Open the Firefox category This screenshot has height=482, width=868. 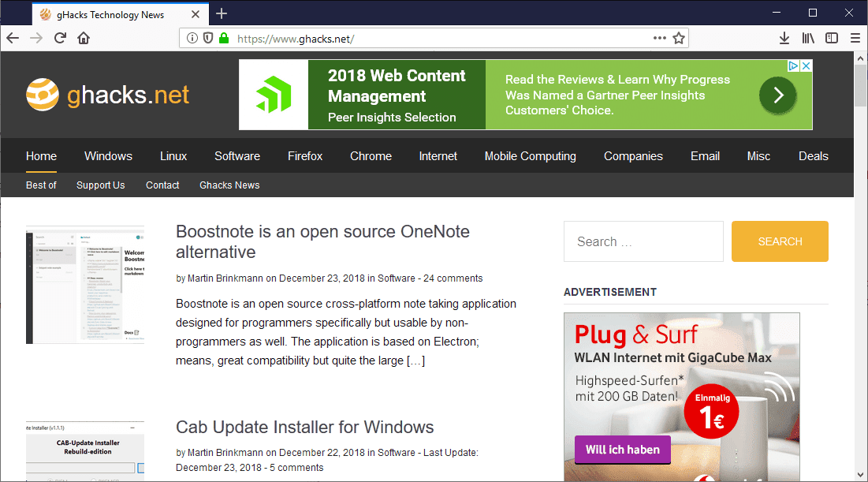click(305, 156)
